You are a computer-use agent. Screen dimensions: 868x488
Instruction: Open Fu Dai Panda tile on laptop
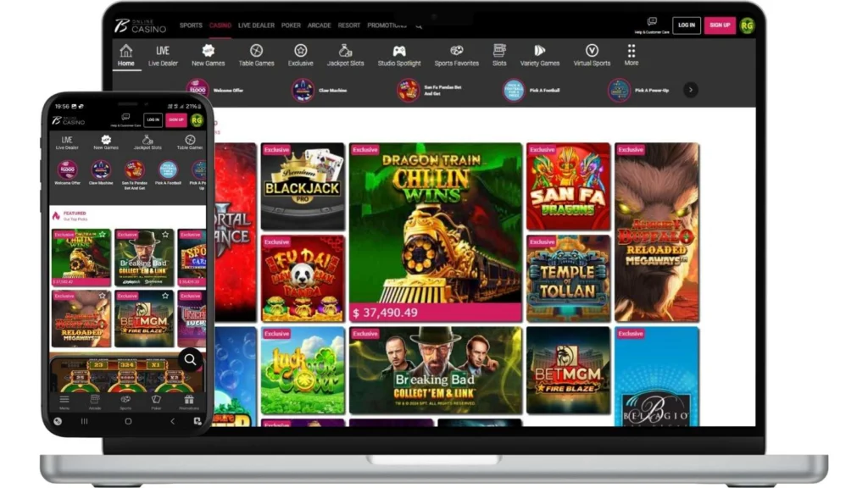pyautogui.click(x=303, y=278)
